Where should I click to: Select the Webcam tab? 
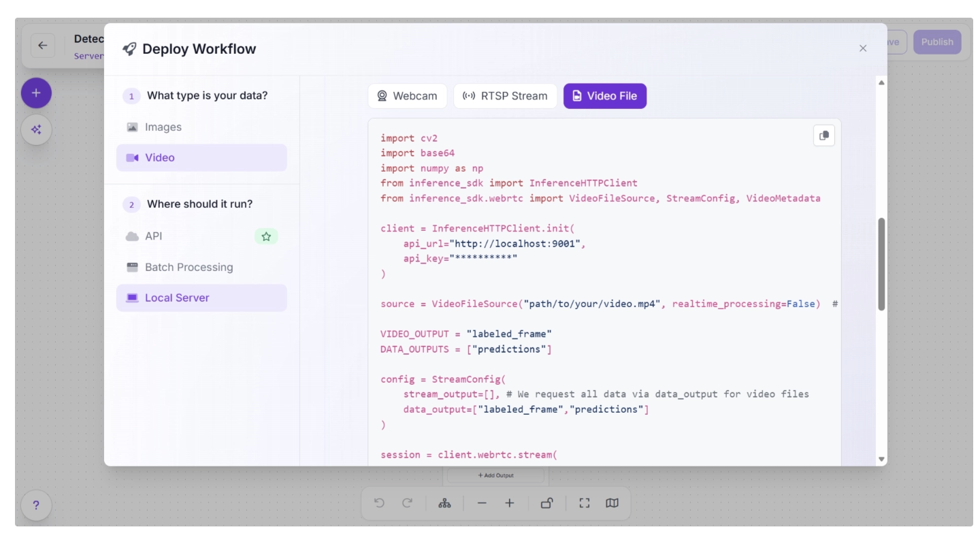[x=407, y=96]
